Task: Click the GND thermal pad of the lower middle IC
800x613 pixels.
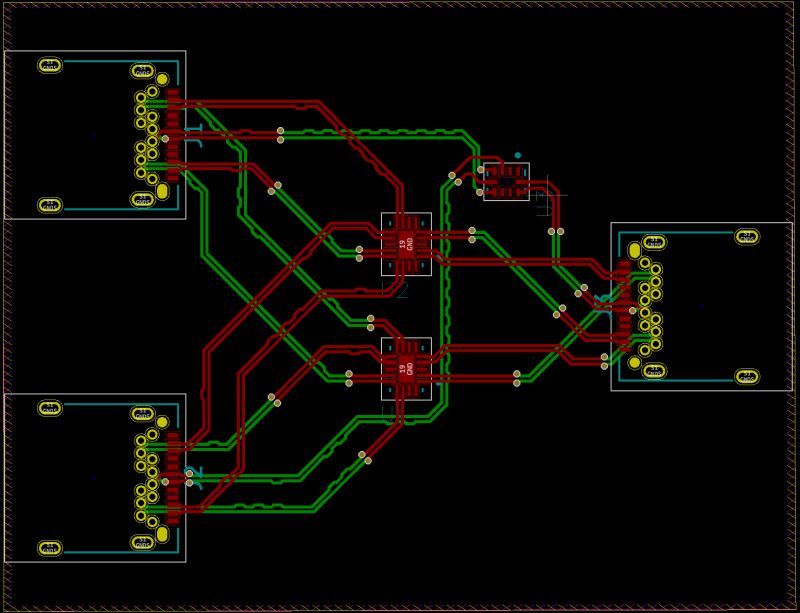Action: pyautogui.click(x=405, y=368)
